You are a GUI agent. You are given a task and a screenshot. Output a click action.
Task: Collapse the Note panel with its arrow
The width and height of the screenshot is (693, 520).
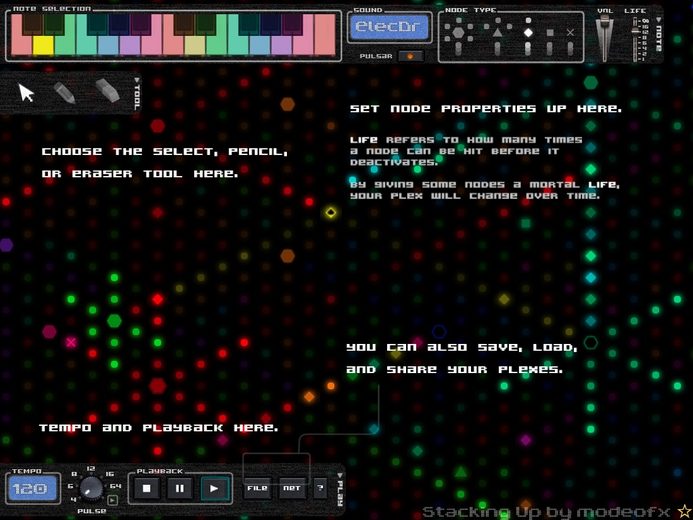(659, 20)
